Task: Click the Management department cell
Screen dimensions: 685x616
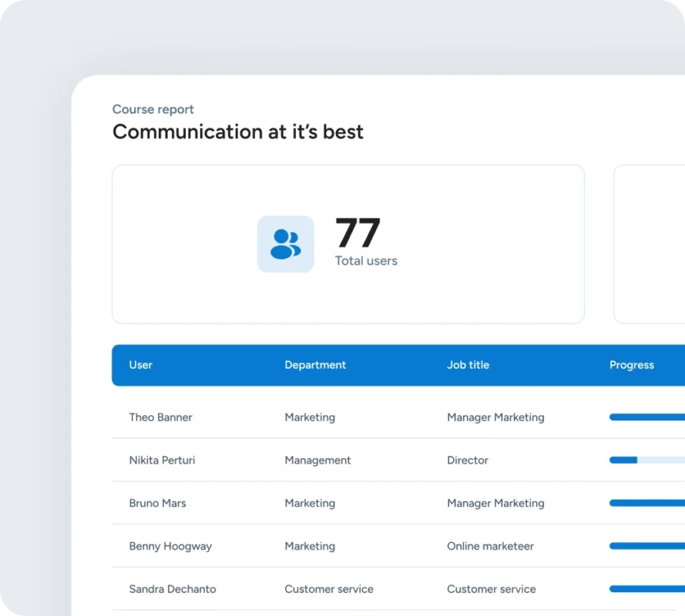Action: (317, 460)
